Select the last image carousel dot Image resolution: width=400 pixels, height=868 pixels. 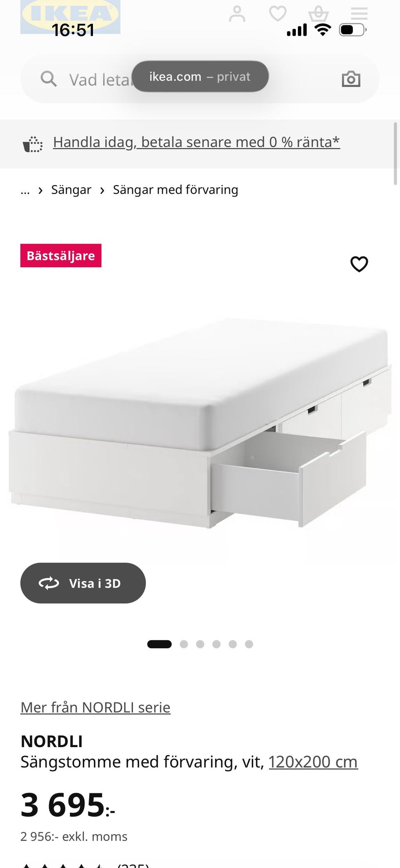pyautogui.click(x=249, y=644)
